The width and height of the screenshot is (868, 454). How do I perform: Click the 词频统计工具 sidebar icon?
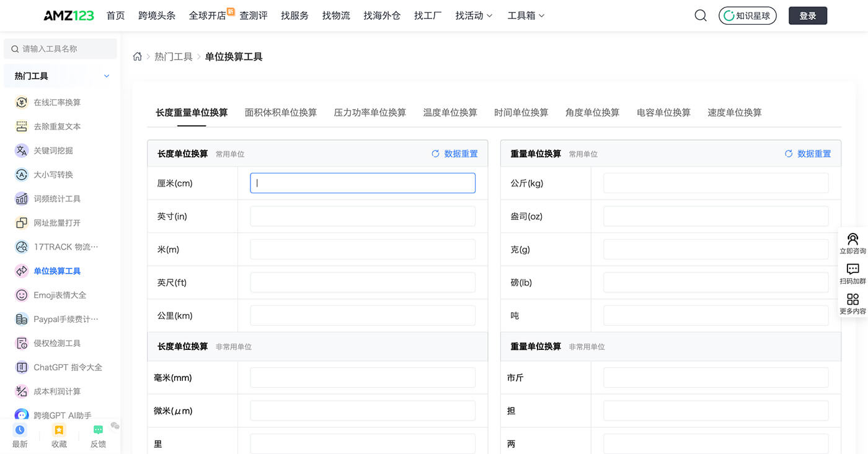coord(22,199)
